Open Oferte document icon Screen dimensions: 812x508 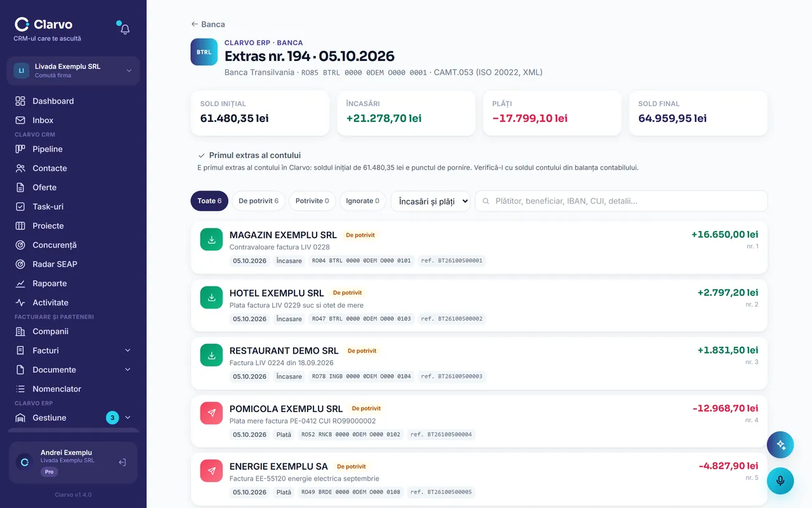coord(20,187)
